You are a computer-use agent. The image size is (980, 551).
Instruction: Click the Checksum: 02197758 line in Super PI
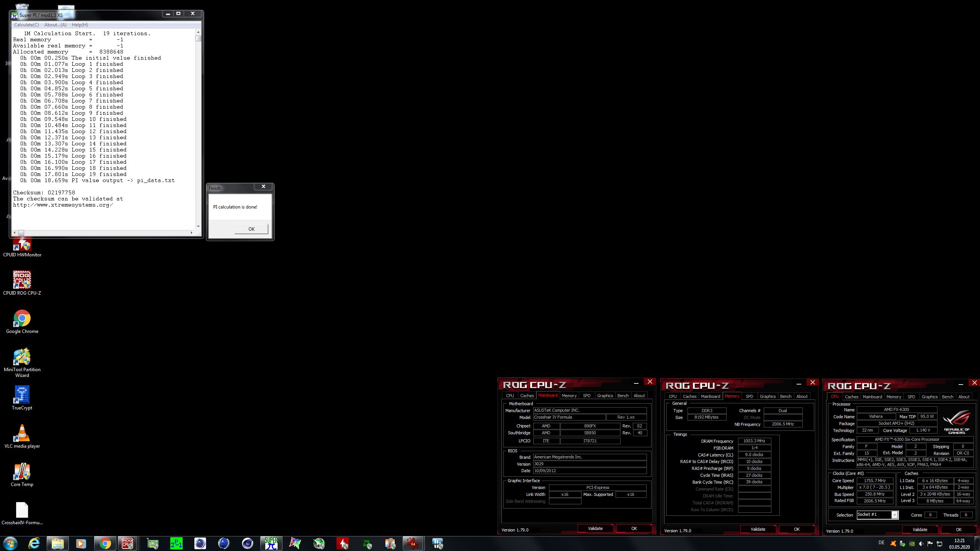click(44, 192)
